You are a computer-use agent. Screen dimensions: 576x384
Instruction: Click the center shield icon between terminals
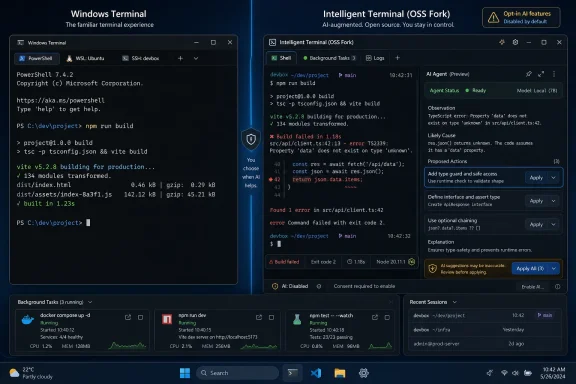tap(251, 139)
